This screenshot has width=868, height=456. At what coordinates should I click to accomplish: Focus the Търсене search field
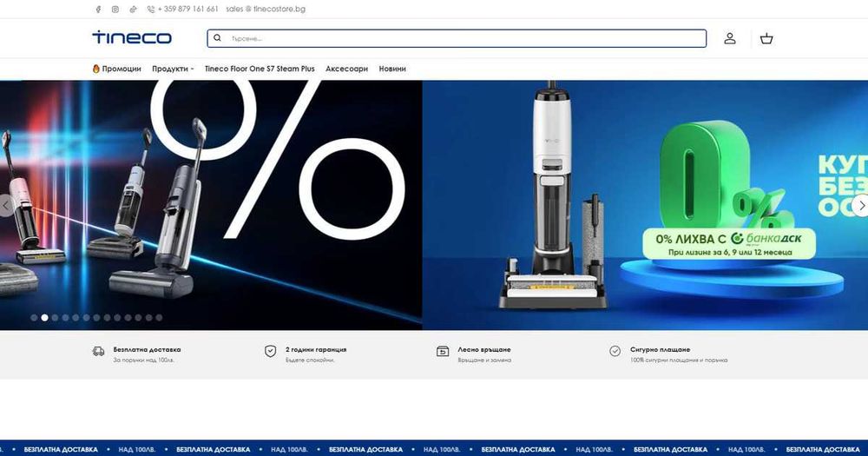pos(457,38)
